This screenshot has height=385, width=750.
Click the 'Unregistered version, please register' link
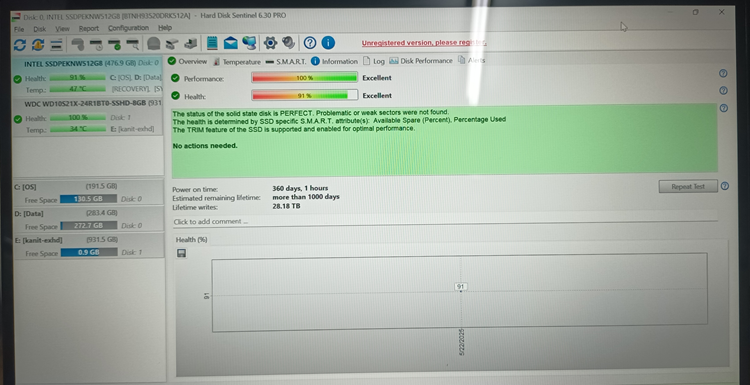[x=424, y=43]
